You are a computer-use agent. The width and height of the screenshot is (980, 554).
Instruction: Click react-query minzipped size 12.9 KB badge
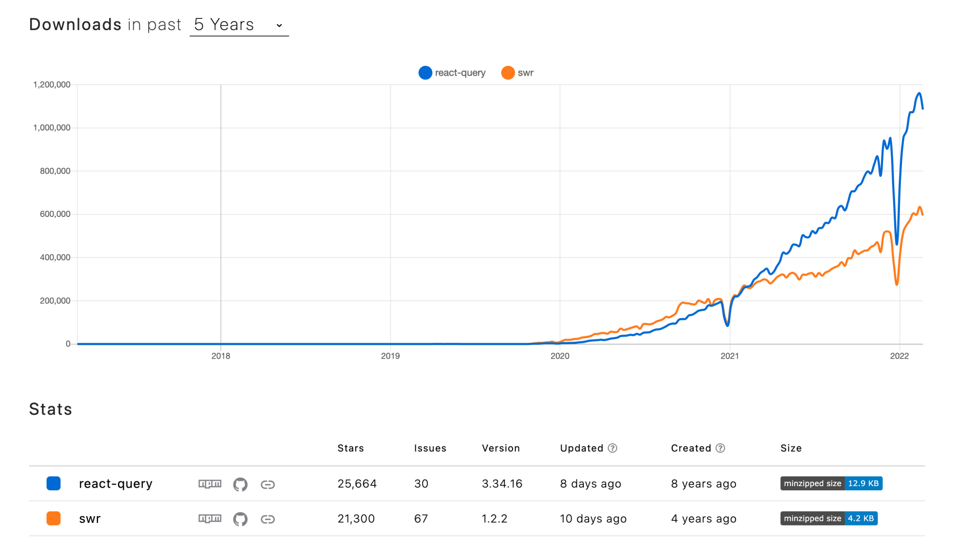831,483
